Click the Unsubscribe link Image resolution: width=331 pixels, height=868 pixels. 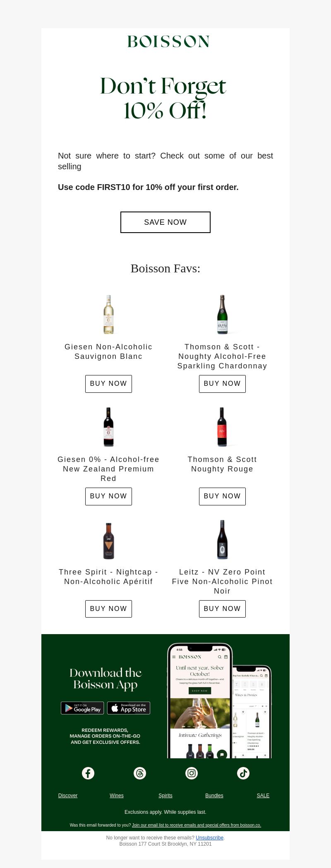(209, 838)
